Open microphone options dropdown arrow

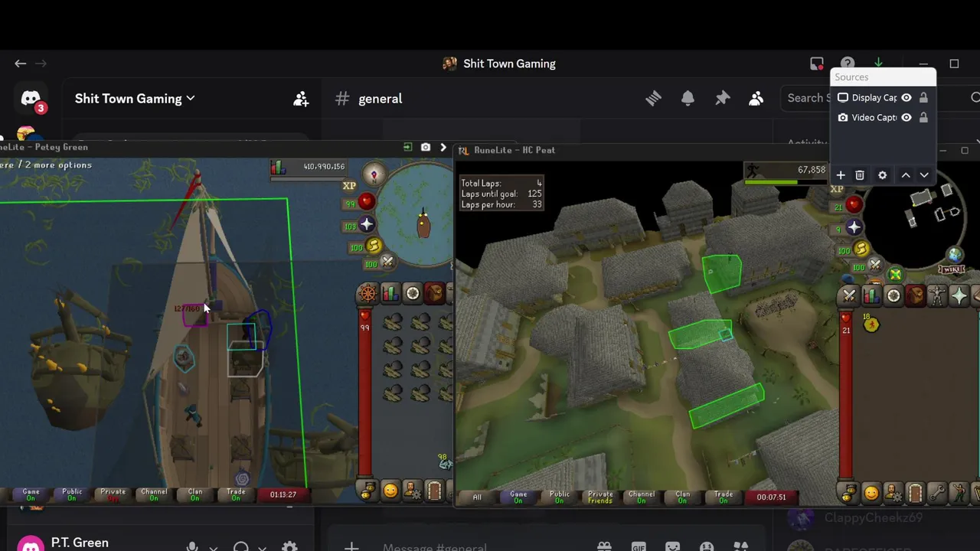coord(214,547)
